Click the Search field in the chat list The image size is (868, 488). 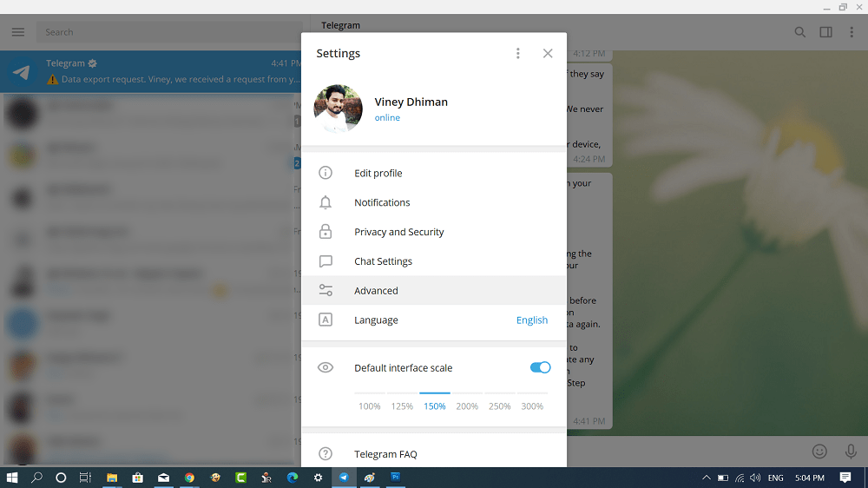click(169, 32)
